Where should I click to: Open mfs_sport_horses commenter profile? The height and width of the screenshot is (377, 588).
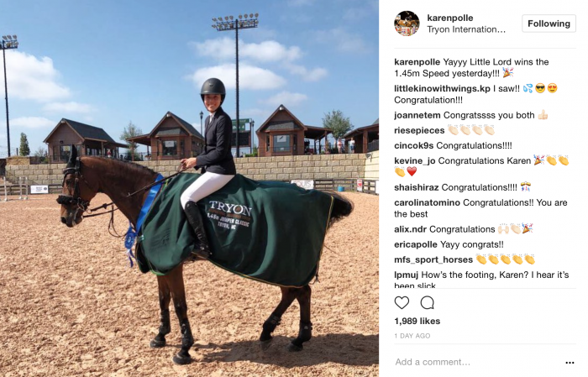433,259
